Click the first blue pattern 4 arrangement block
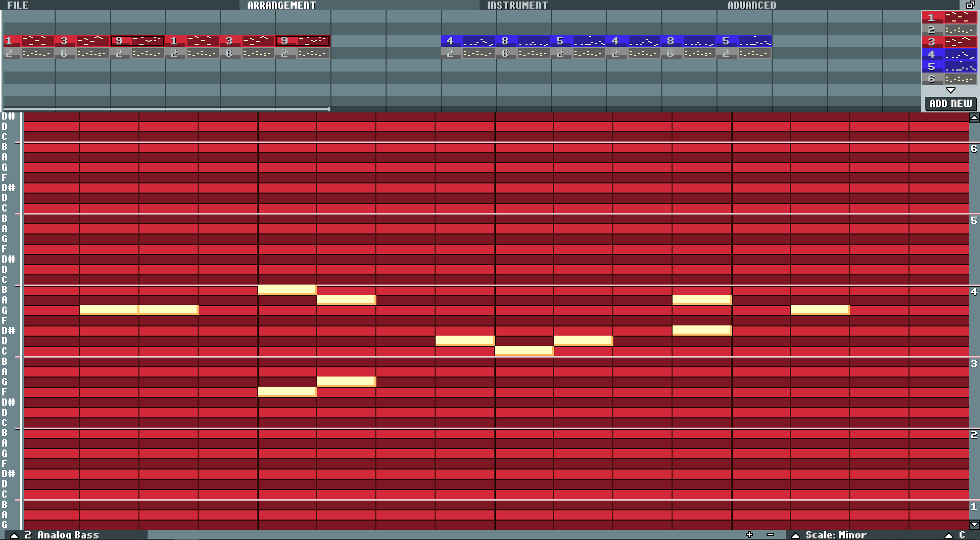The height and width of the screenshot is (540, 980). [x=468, y=41]
